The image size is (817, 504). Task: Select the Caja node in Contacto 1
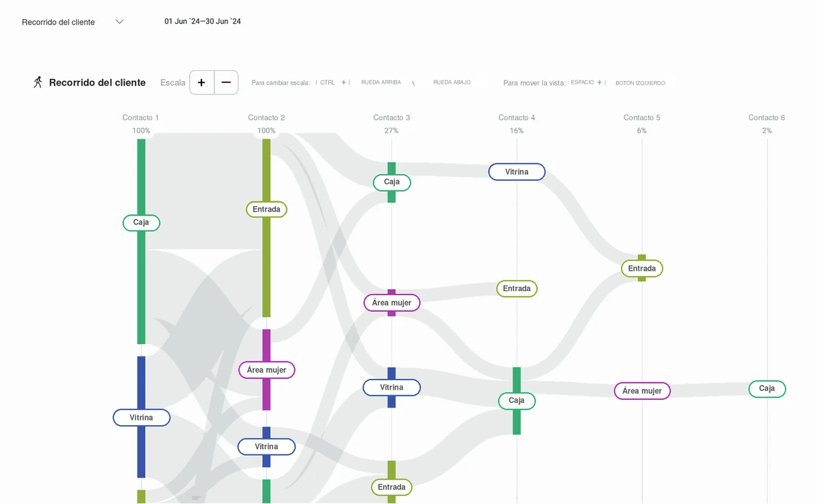(x=141, y=222)
